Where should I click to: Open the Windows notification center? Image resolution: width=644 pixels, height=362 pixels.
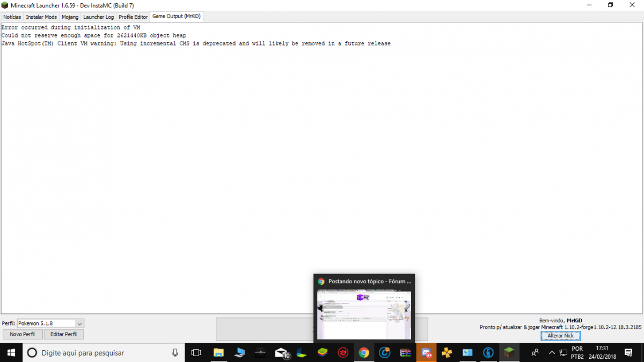tap(628, 352)
